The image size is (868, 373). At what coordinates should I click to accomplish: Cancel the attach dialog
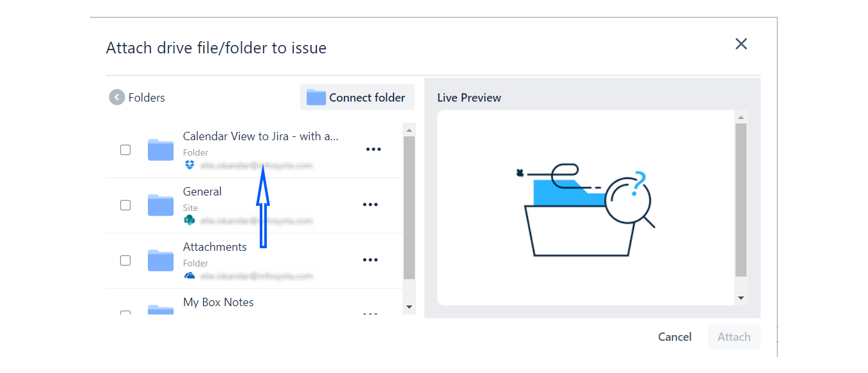pyautogui.click(x=674, y=337)
